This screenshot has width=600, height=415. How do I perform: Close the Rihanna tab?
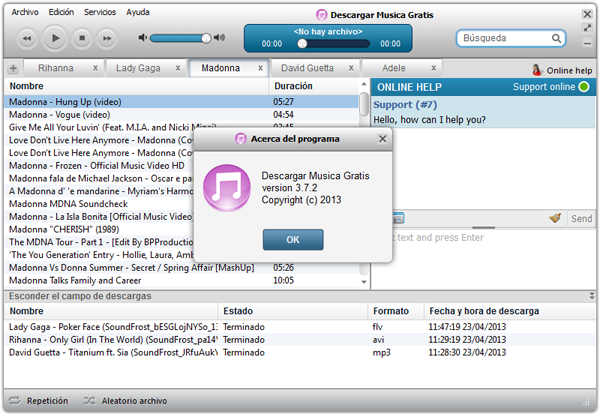pos(95,68)
